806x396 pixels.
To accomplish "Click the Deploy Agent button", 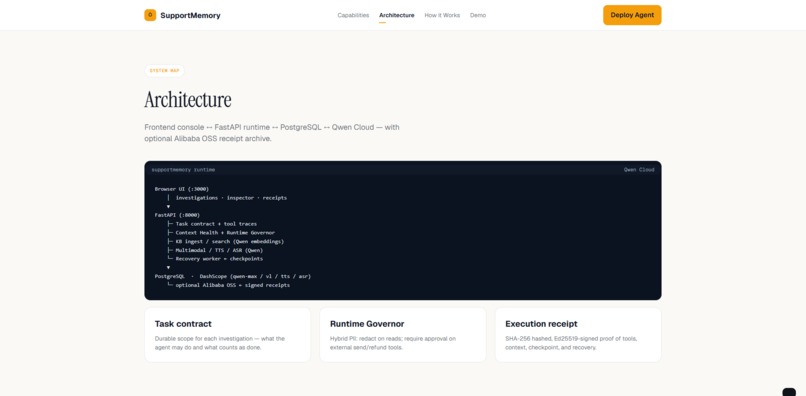I will coord(632,15).
